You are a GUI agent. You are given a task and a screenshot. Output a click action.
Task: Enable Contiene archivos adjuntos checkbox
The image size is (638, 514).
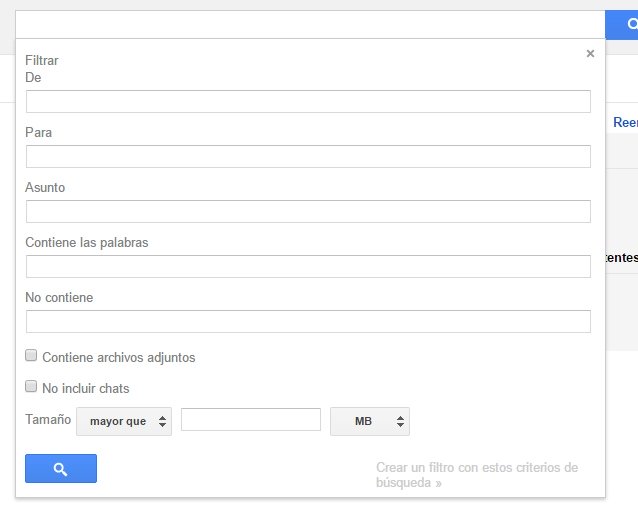[32, 355]
